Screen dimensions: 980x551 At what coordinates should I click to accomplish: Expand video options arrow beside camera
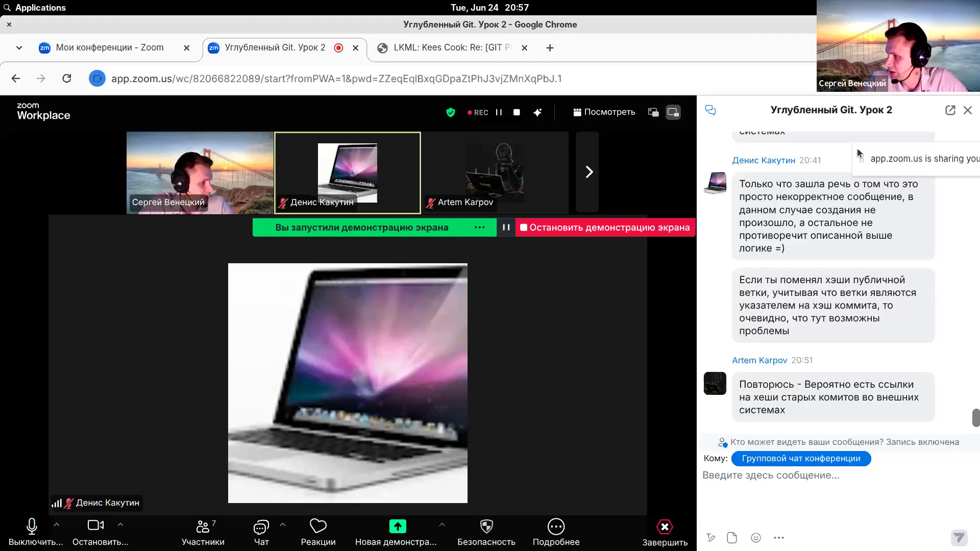tap(120, 524)
